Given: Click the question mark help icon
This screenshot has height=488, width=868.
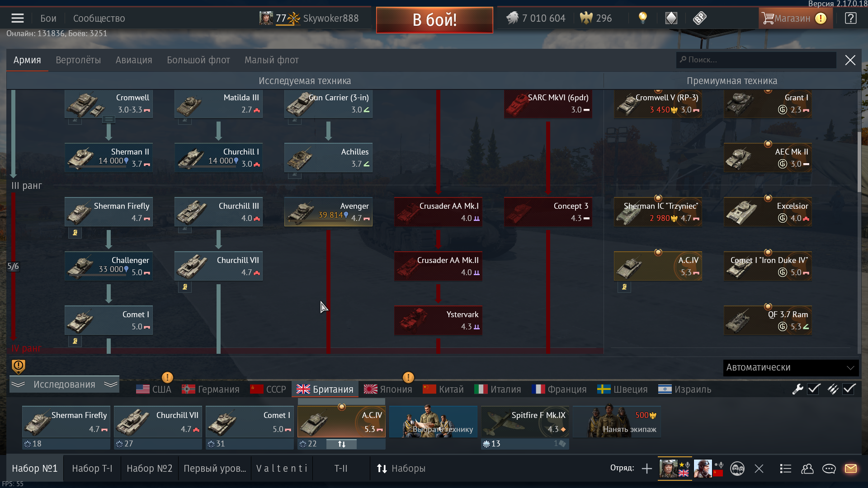Looking at the screenshot, I should point(850,18).
